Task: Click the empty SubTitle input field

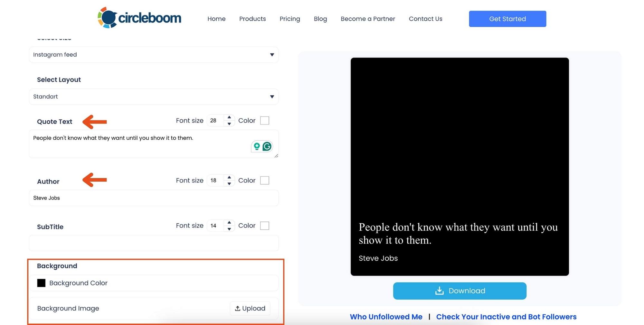Action: [154, 243]
